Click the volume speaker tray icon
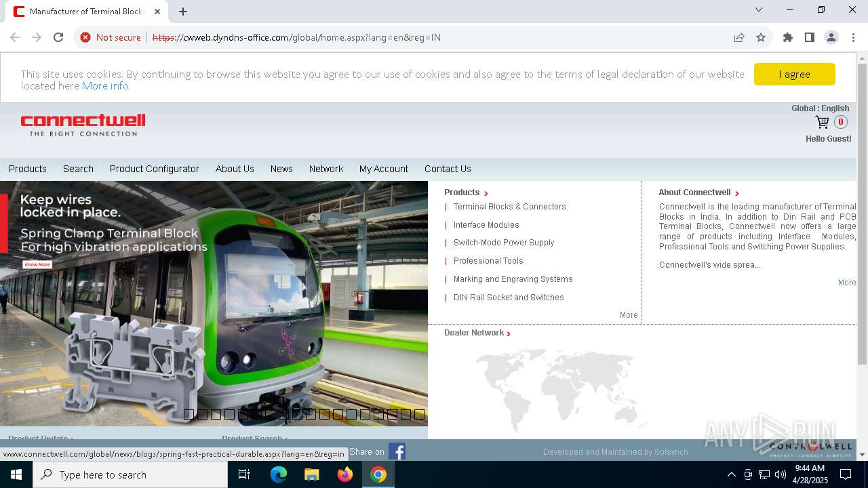Screen dimensions: 868x488 [781, 474]
